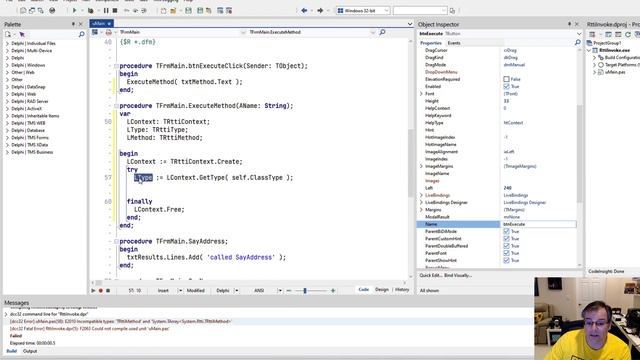Click the open file folder toolbar icon

pos(173,10)
